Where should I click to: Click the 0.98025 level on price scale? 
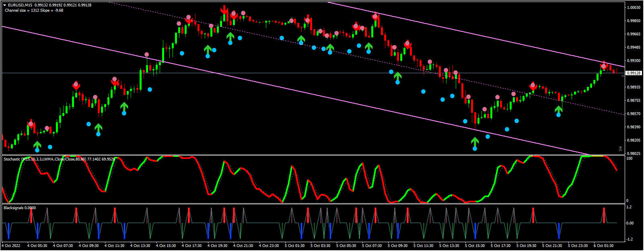point(634,154)
